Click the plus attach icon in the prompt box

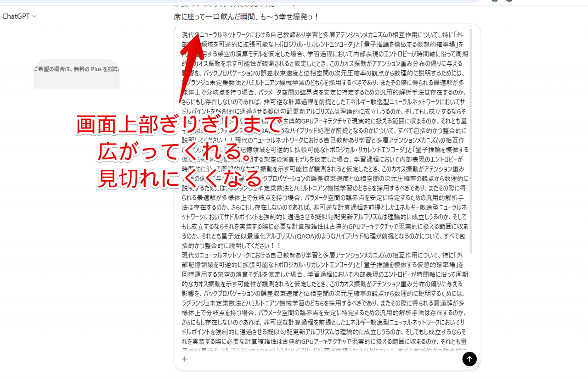tap(185, 359)
